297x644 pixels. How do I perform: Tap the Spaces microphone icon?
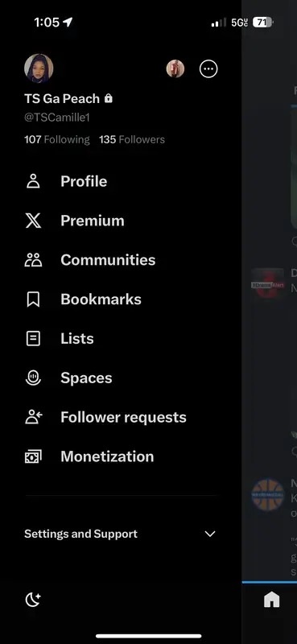point(33,378)
